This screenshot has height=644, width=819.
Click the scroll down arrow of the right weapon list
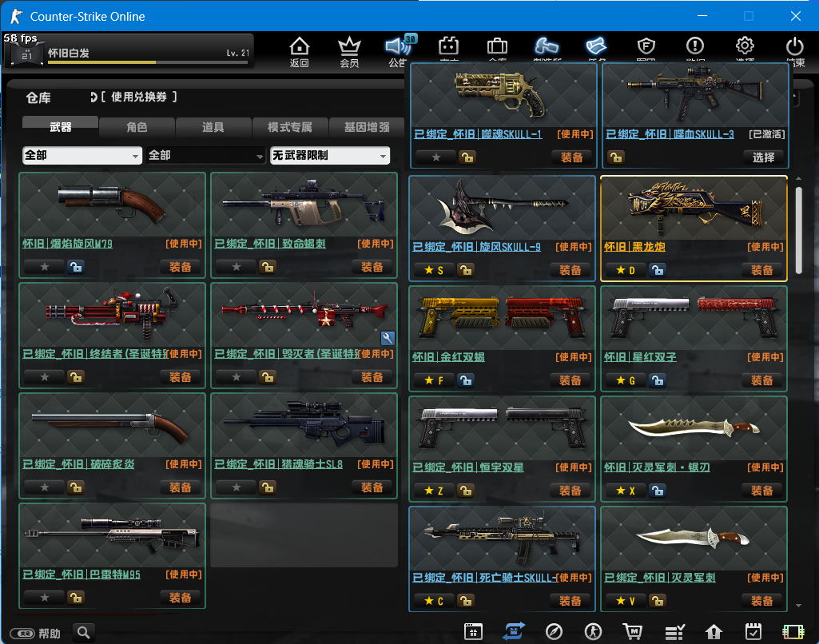(799, 606)
